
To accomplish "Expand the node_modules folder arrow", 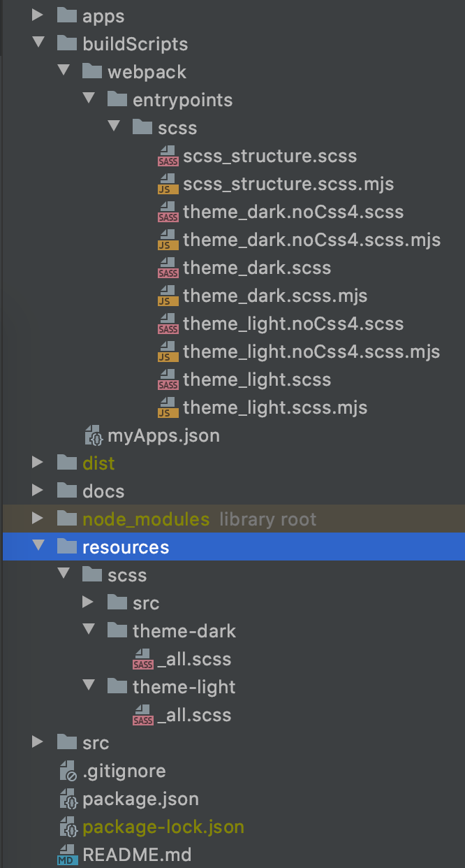I will click(38, 519).
